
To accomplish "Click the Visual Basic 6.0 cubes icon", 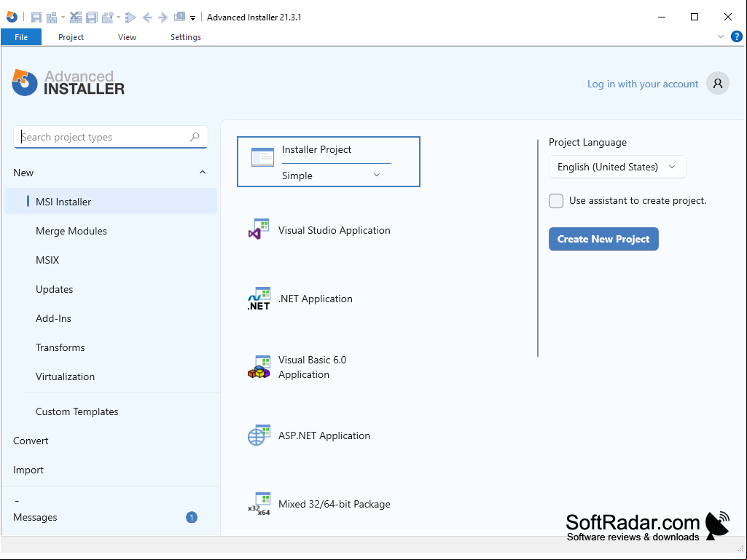I will click(259, 367).
